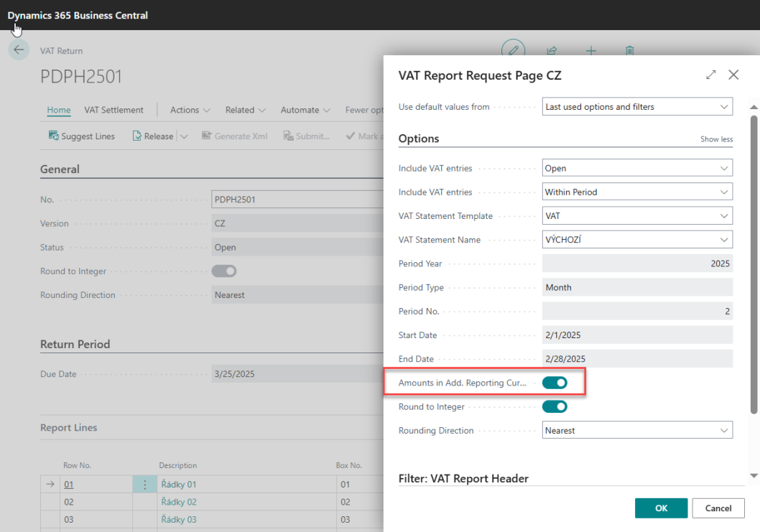Expand the dialog with the double-arrow icon
Image resolution: width=760 pixels, height=532 pixels.
tap(710, 75)
